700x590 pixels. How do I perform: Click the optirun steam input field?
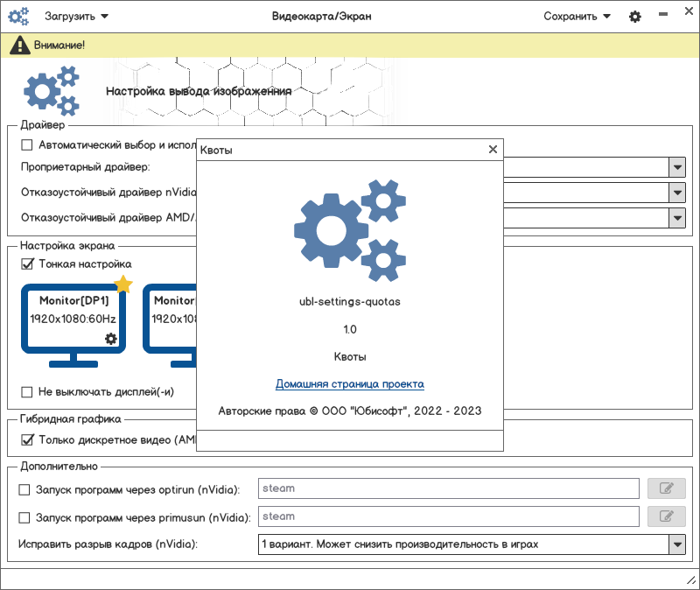[x=449, y=488]
